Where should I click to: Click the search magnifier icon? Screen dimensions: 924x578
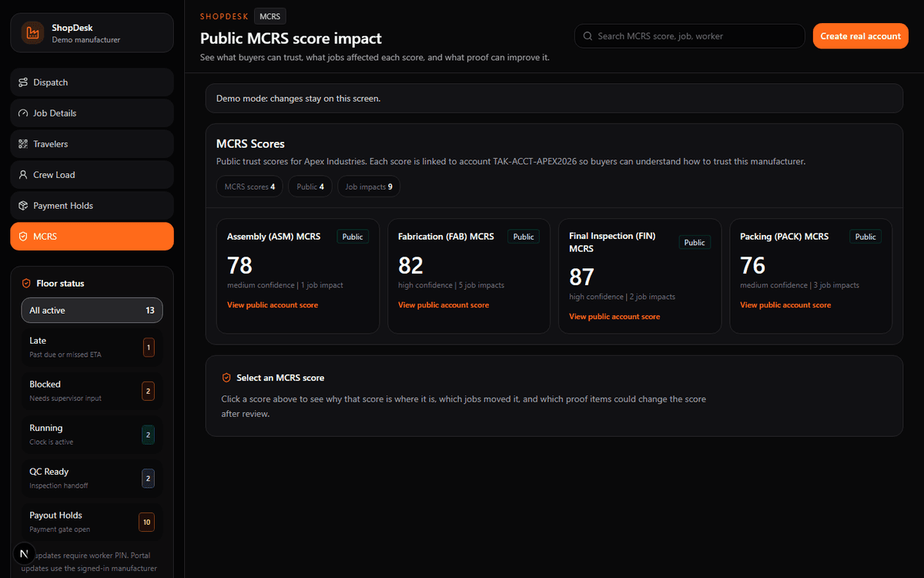click(x=588, y=36)
